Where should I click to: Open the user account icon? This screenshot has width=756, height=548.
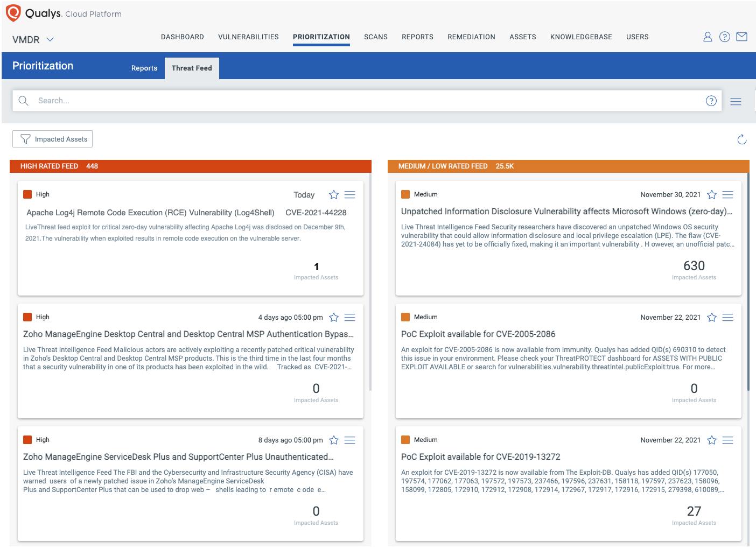click(x=708, y=37)
